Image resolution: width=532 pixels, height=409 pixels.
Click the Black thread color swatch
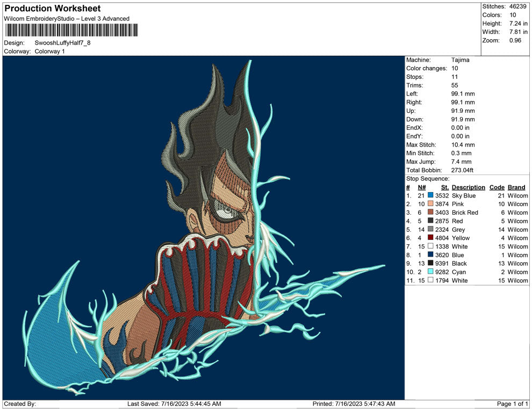pos(430,264)
